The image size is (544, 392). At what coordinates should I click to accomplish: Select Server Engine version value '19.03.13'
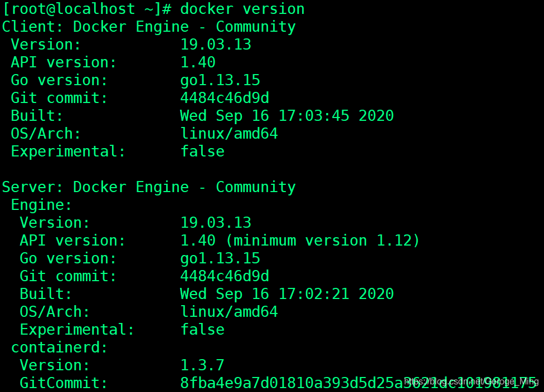[216, 223]
